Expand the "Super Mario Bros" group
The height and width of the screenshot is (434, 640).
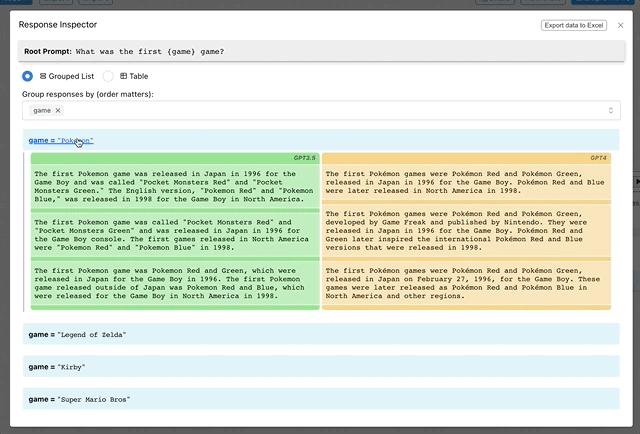(x=79, y=400)
